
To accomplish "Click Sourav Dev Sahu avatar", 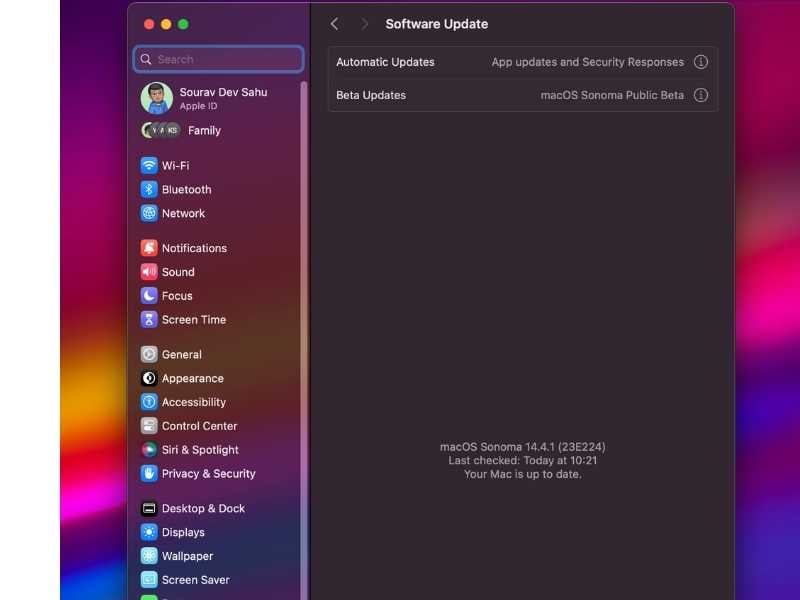I will pyautogui.click(x=157, y=98).
